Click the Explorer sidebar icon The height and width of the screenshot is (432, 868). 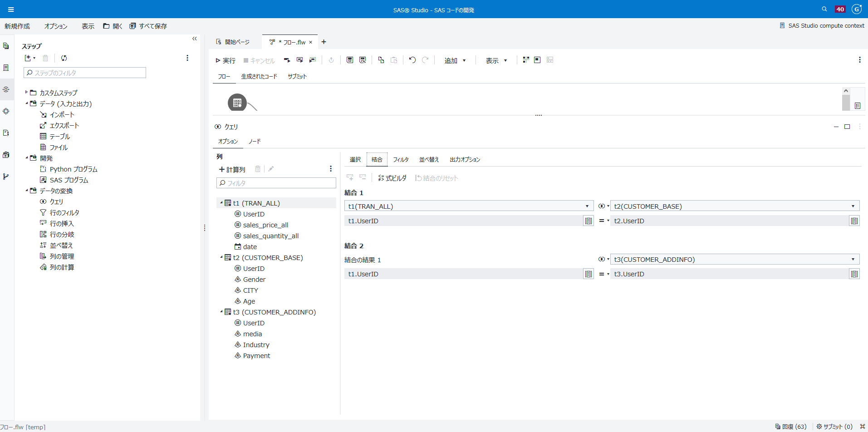click(x=6, y=46)
